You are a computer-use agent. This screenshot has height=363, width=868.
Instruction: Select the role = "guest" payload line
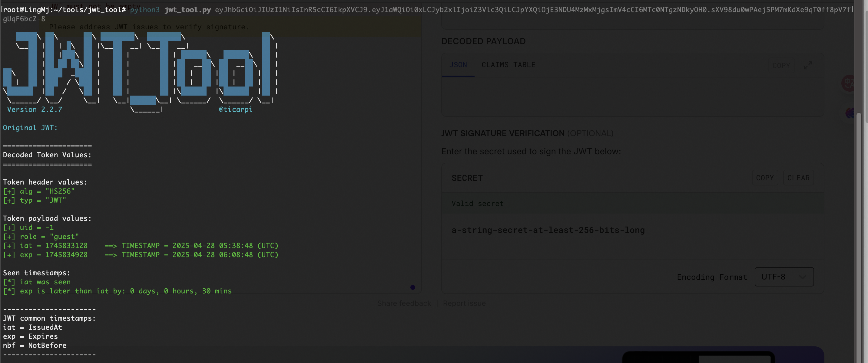coord(41,237)
